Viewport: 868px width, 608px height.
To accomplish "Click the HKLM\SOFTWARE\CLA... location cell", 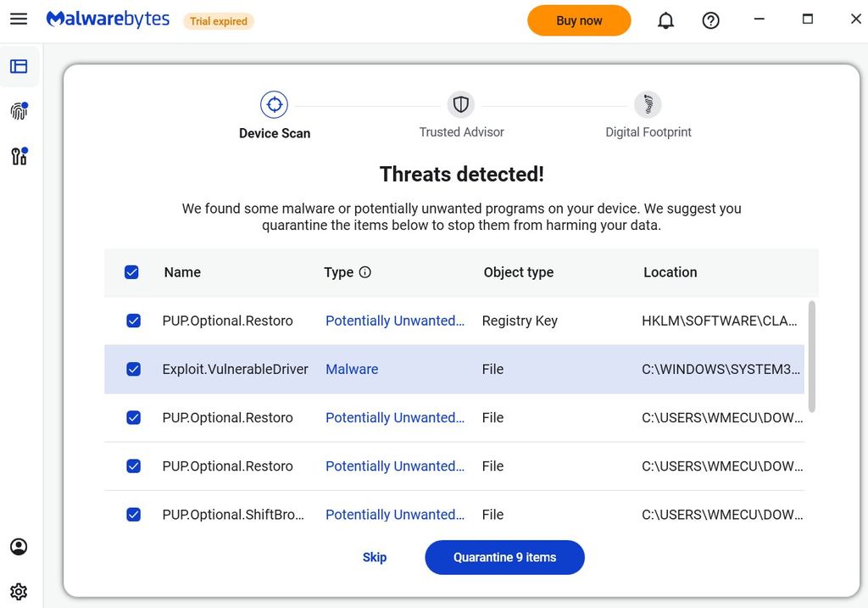I will tap(719, 321).
